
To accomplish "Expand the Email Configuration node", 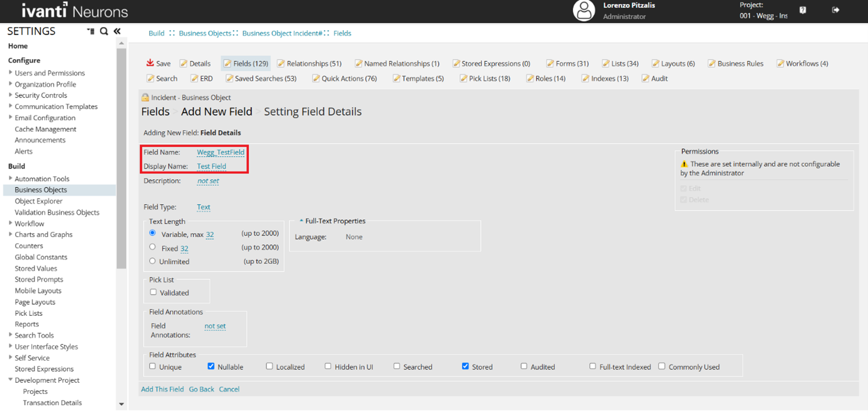I will pos(11,117).
